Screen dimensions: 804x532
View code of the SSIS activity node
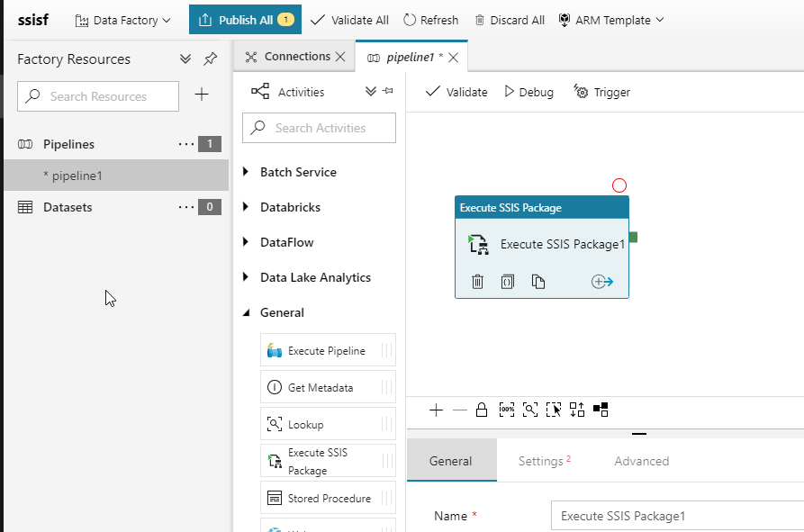coord(508,282)
